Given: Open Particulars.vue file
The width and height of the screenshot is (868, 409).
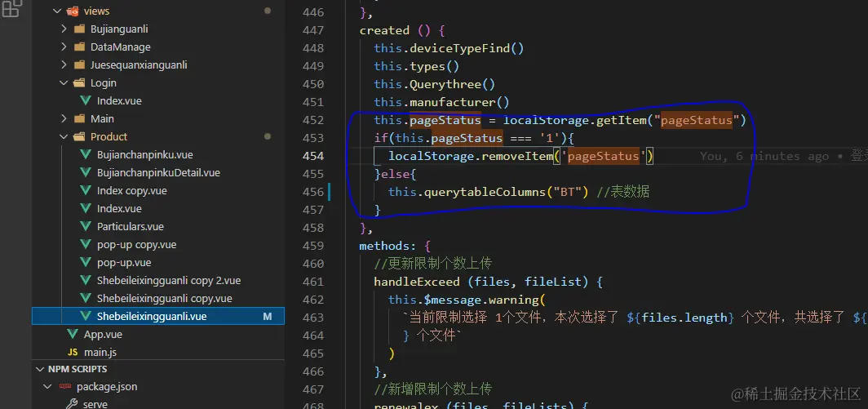Looking at the screenshot, I should (130, 226).
